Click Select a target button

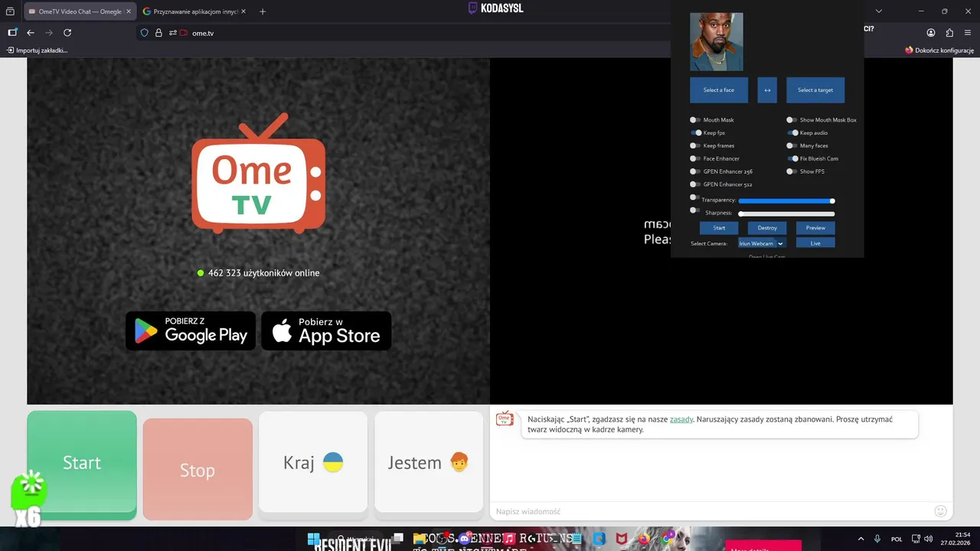pyautogui.click(x=815, y=90)
